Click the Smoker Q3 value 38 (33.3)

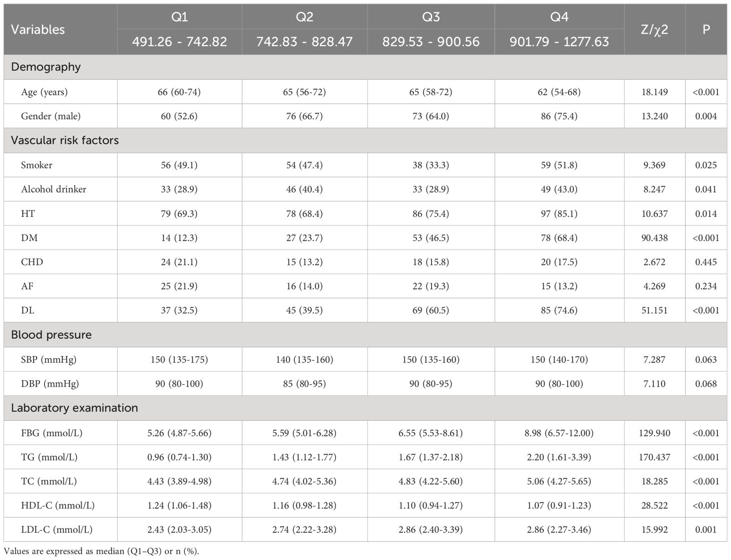[x=431, y=165]
